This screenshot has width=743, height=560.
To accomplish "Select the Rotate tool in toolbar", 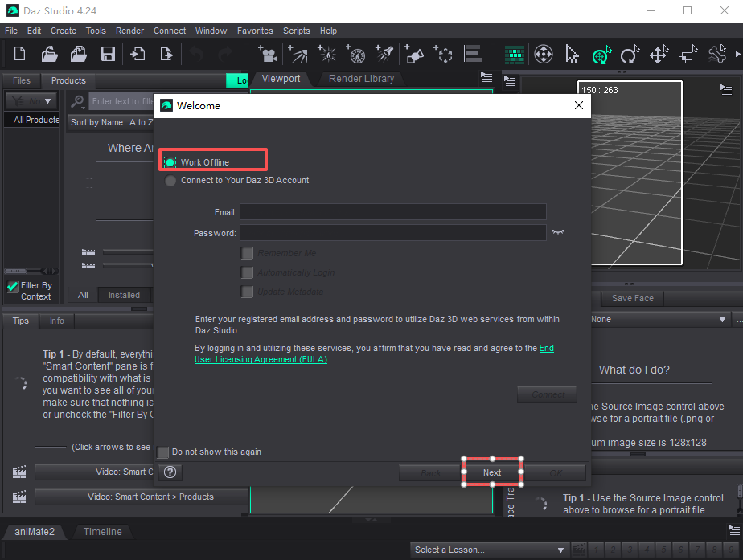I will 629,55.
